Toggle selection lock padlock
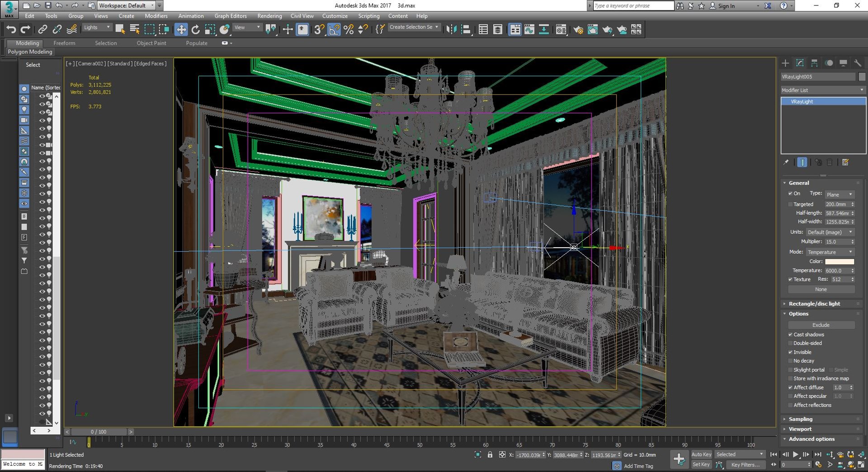This screenshot has width=868, height=472. (490, 455)
